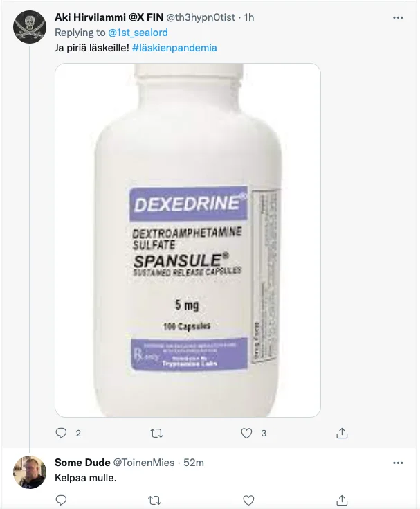This screenshot has width=420, height=509.
Task: Open more options for Aki Hirvilammi's tweet
Action: click(398, 16)
